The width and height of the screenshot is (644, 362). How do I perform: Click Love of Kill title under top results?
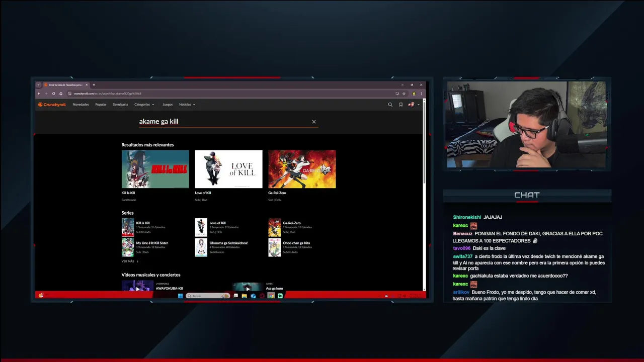coord(203,193)
